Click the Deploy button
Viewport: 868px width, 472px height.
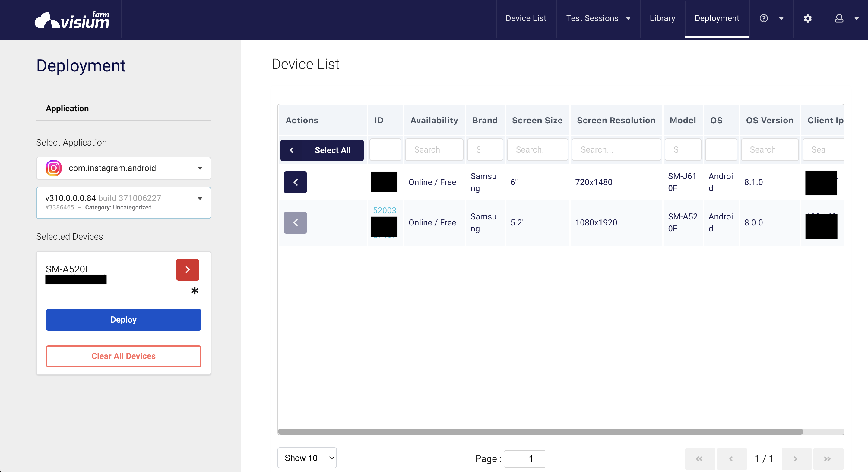coord(123,319)
